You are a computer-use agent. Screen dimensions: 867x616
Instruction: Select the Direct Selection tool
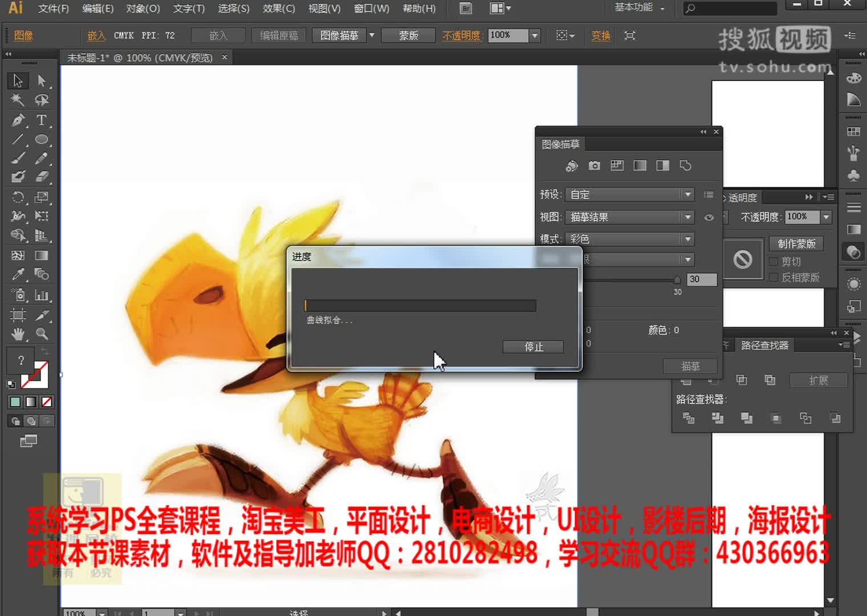(x=42, y=80)
